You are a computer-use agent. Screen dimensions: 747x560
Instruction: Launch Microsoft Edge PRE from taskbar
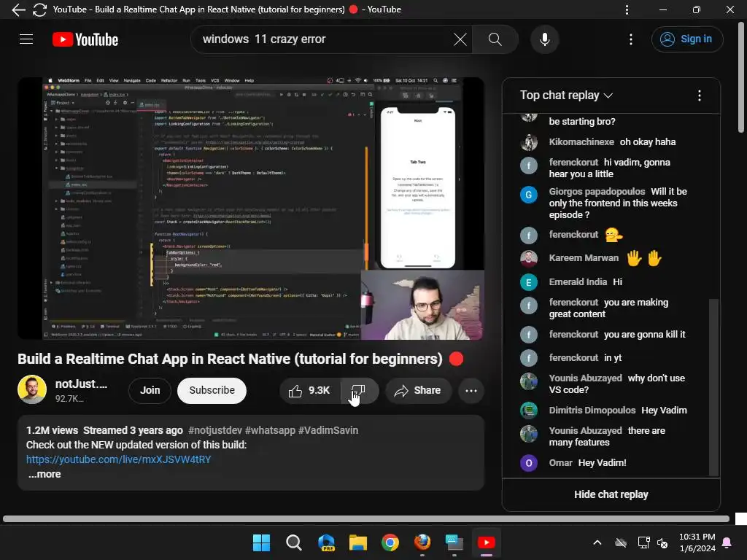click(326, 542)
